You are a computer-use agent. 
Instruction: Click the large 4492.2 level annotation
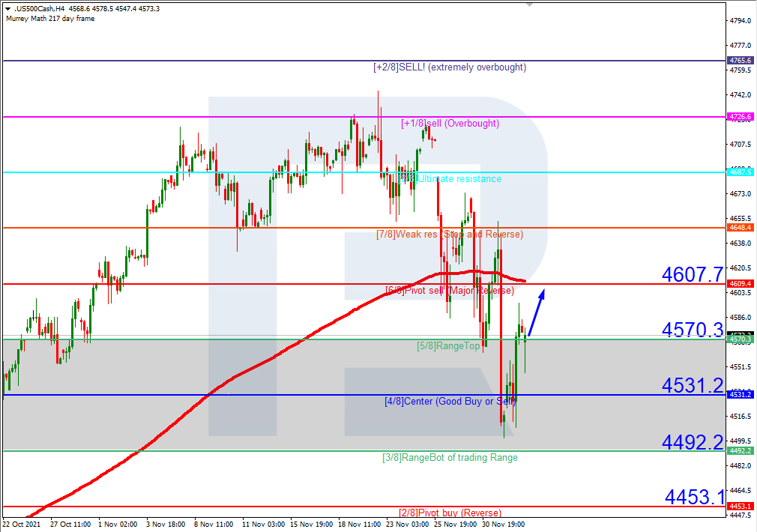point(693,442)
